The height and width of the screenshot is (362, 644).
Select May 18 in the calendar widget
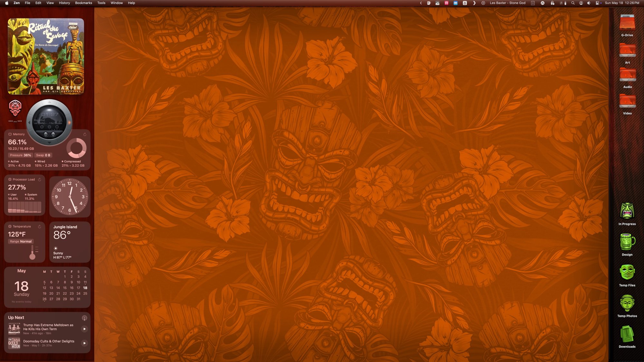tap(85, 288)
